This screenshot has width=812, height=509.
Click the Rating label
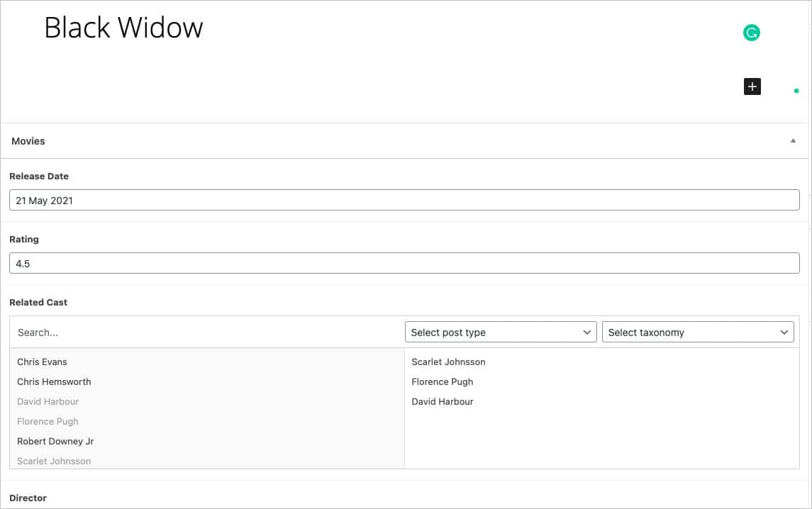pos(24,239)
